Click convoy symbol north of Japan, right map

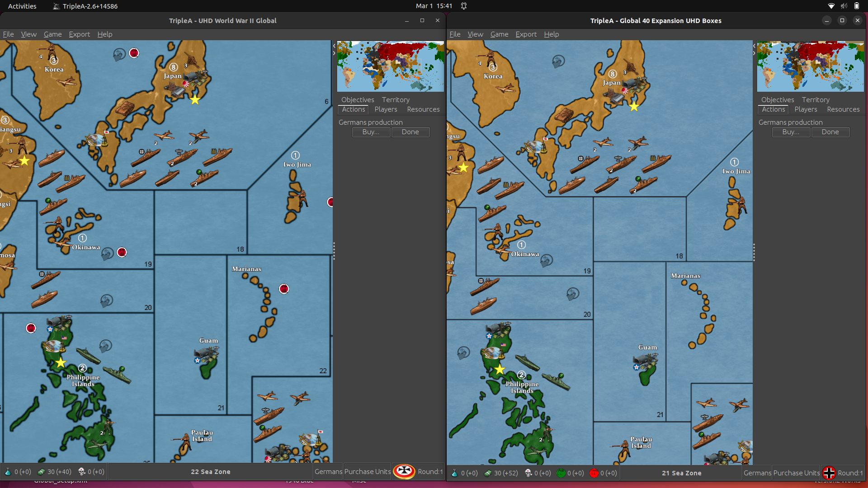pos(558,61)
